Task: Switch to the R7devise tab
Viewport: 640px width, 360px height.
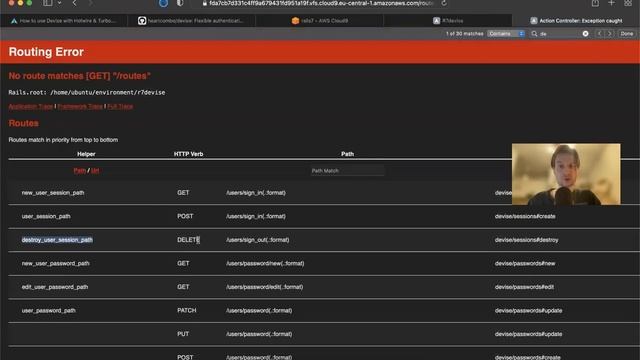Action: [448, 20]
